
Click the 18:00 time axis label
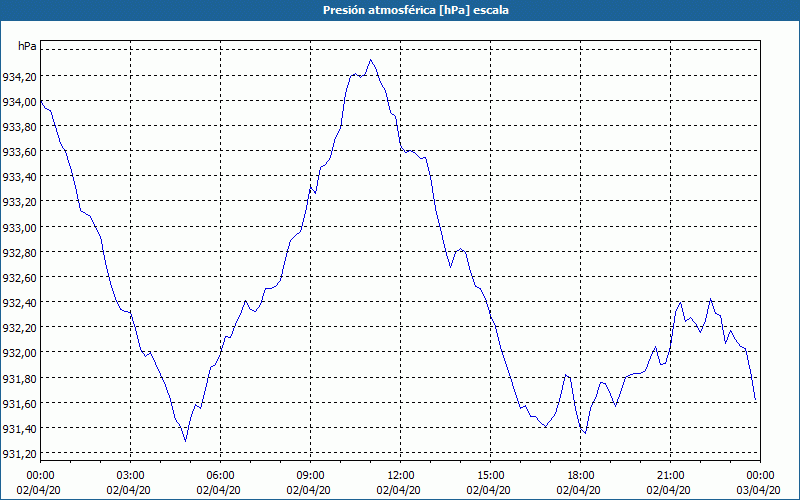(581, 476)
